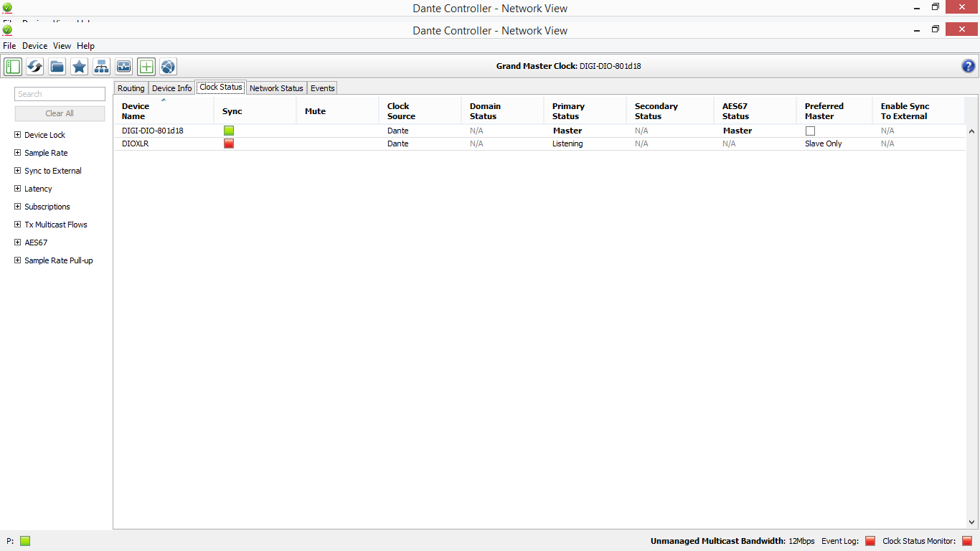Select the DIGI-DIO-801d18 device row name
The width and height of the screenshot is (980, 551).
click(153, 131)
